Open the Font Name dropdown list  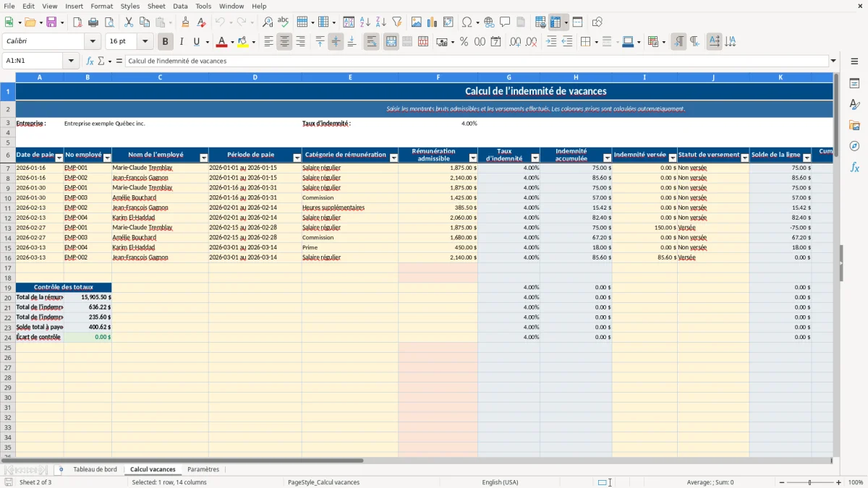click(x=93, y=42)
